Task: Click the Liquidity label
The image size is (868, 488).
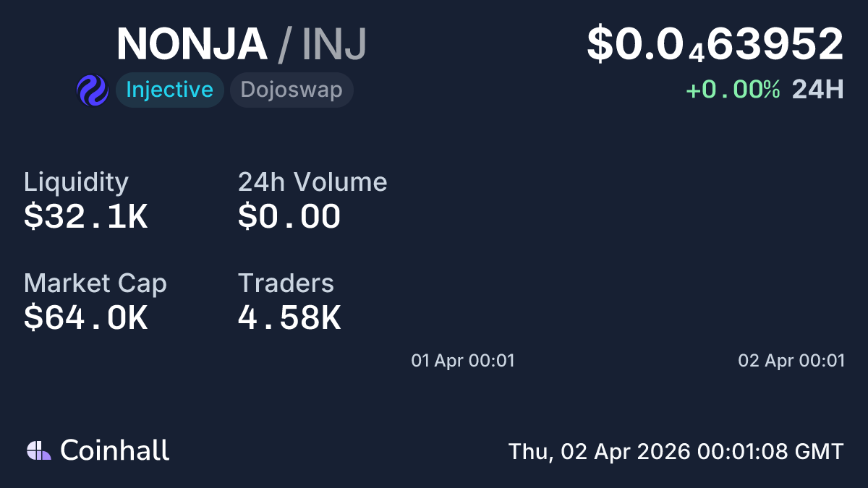Action: click(76, 182)
